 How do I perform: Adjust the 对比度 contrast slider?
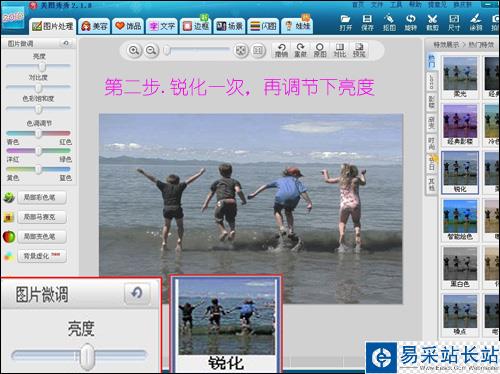[x=38, y=88]
